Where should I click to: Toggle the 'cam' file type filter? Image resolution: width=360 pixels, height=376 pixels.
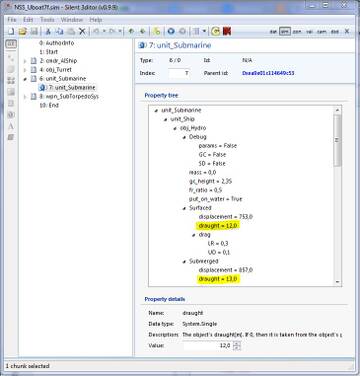click(x=321, y=32)
